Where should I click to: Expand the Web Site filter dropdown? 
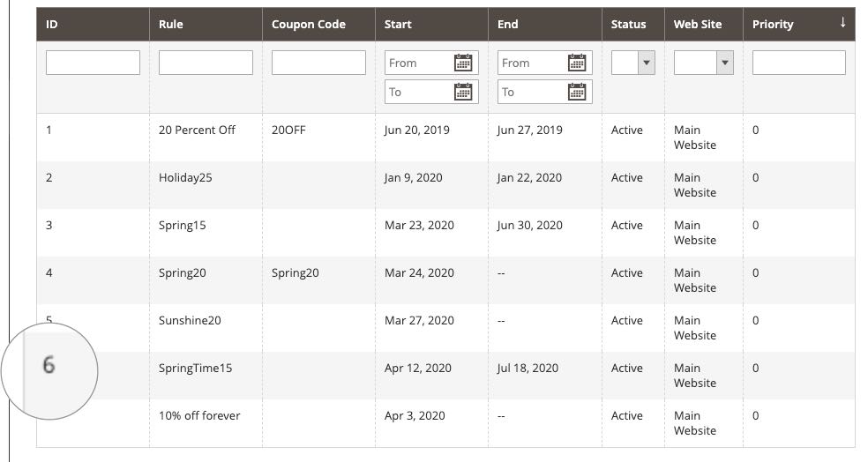coord(703,63)
